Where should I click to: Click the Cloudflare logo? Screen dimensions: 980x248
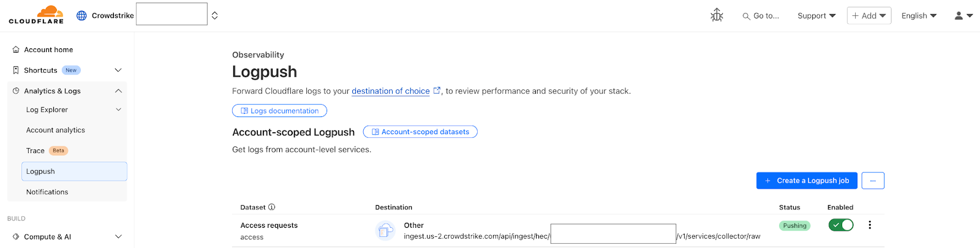pos(36,15)
